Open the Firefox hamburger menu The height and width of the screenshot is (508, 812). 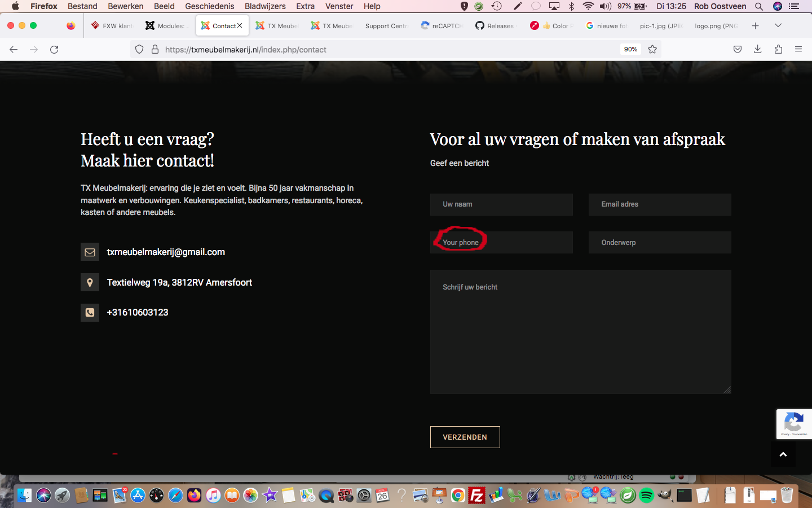click(x=798, y=50)
